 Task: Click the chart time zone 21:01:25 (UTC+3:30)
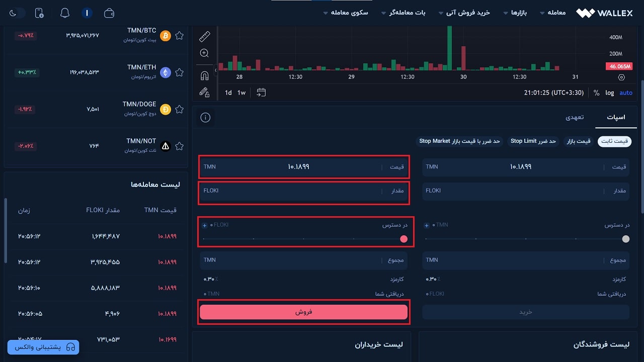click(554, 93)
